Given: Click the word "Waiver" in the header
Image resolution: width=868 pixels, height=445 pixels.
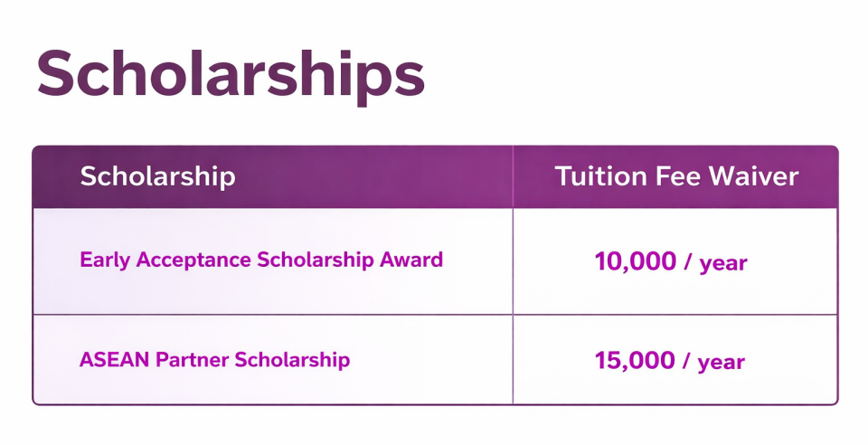Looking at the screenshot, I should (x=755, y=175).
